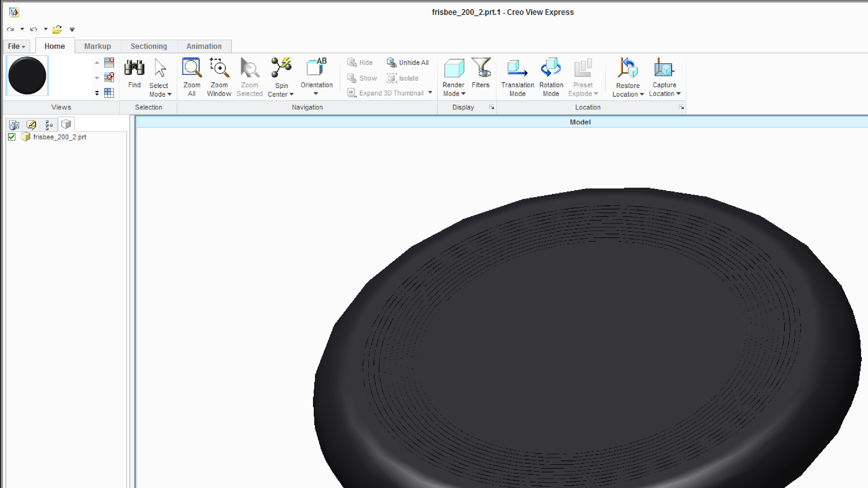Uncheck the frisbee_200_2.prt visibility checkbox
This screenshot has width=868, height=488.
tap(11, 137)
